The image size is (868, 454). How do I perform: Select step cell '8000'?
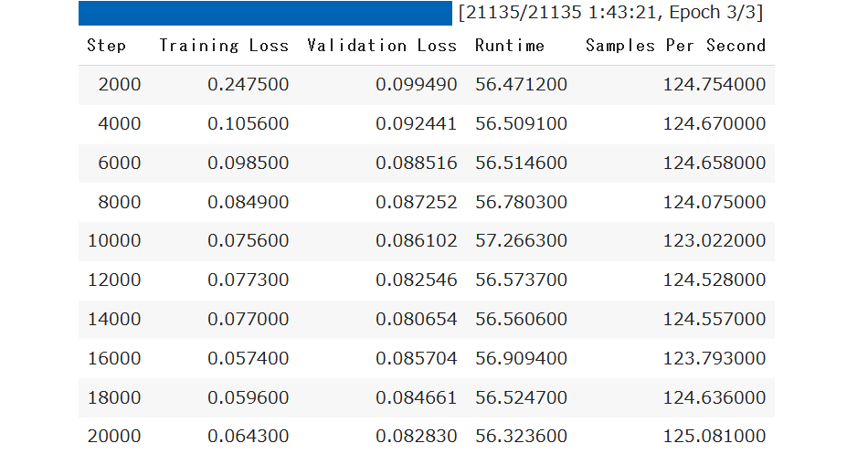120,202
